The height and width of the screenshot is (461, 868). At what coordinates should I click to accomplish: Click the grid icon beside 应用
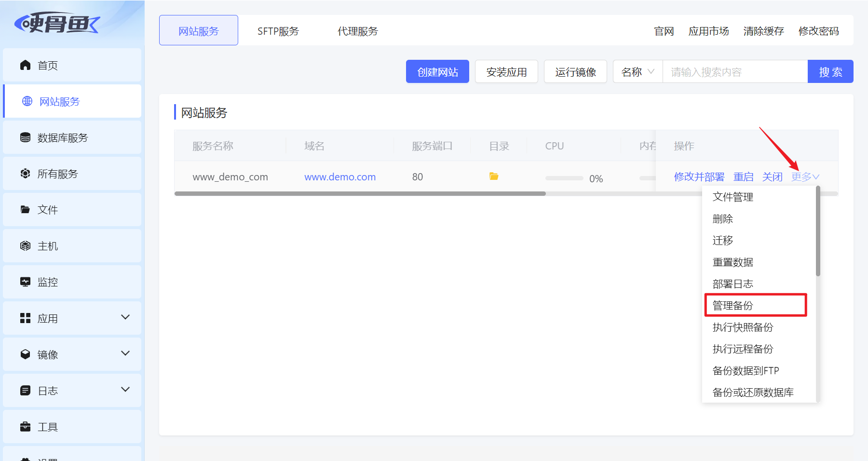(x=25, y=318)
